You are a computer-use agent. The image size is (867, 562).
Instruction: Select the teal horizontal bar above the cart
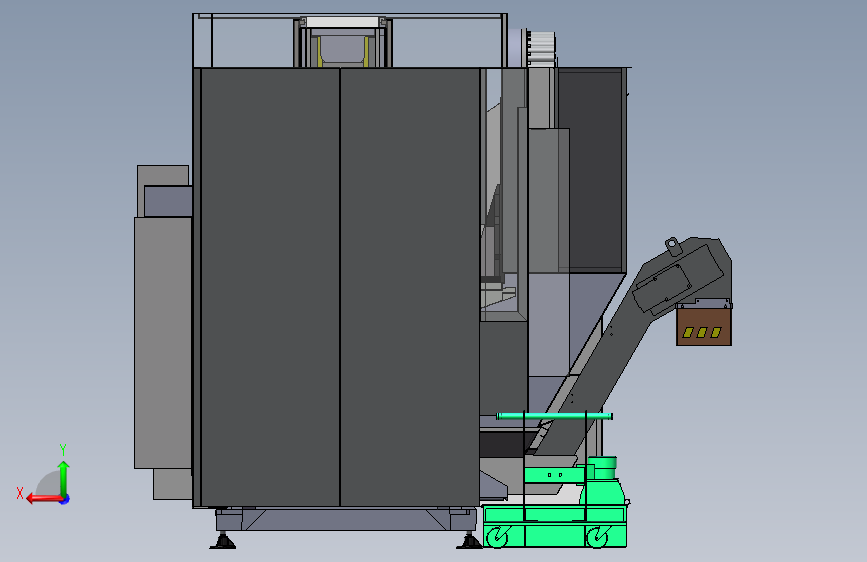[554, 416]
